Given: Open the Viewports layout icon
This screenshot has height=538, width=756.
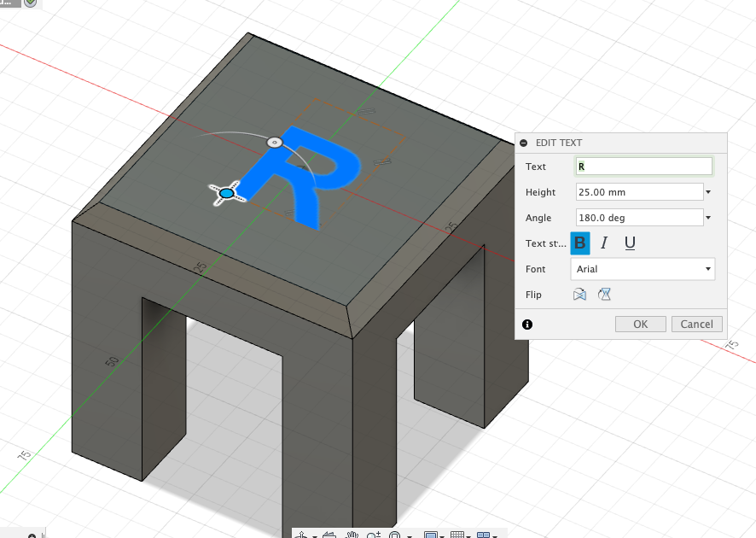Looking at the screenshot, I should [x=483, y=535].
